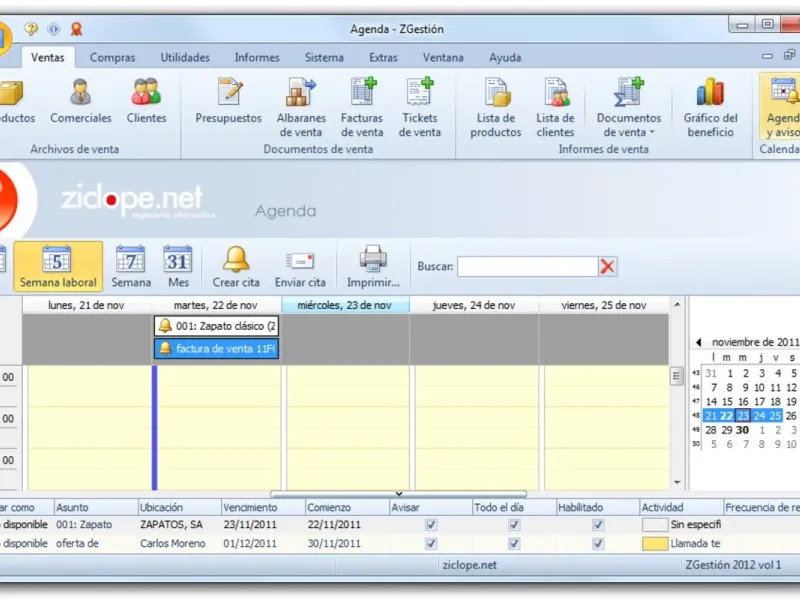Clear the search with red X button

coord(608,266)
